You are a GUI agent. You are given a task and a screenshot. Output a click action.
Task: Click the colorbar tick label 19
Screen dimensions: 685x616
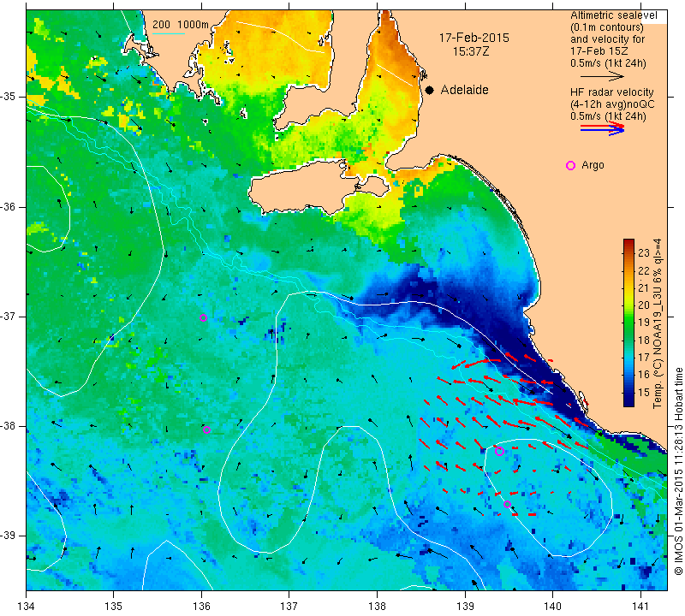pos(644,323)
